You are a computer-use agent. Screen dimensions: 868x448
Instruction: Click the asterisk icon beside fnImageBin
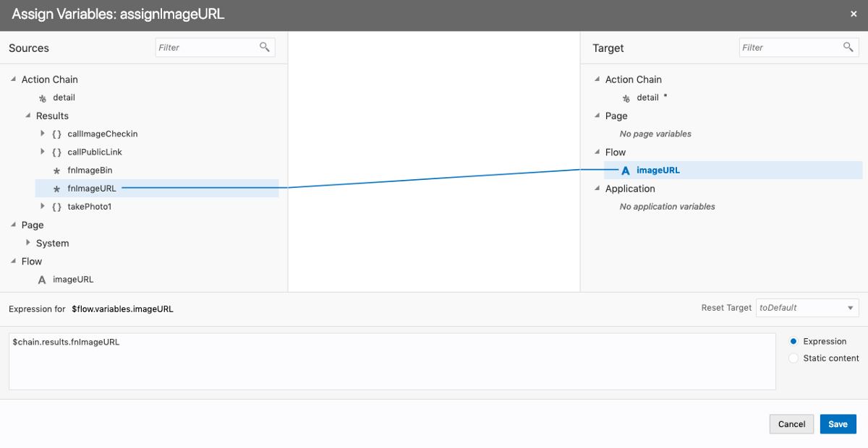57,171
